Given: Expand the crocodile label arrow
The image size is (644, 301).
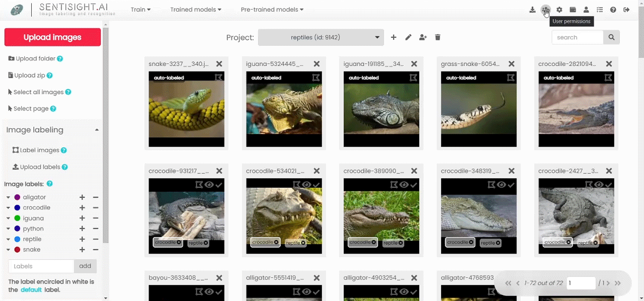Looking at the screenshot, I should coord(8,208).
